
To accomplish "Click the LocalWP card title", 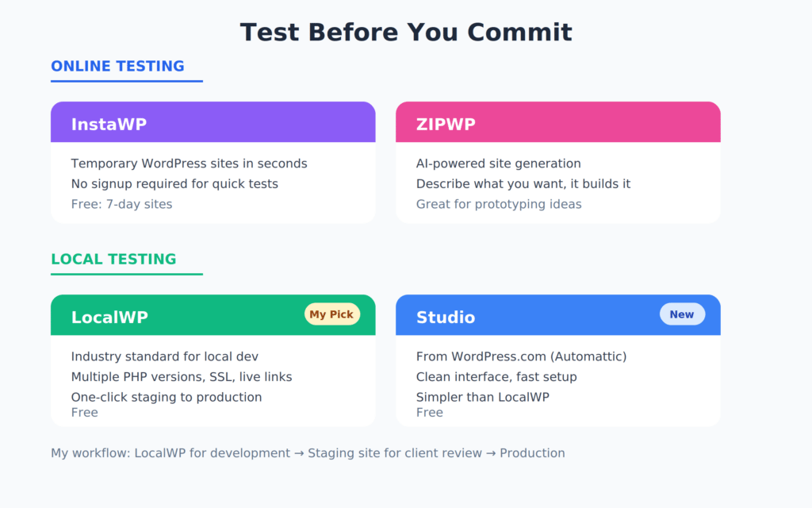I will tap(109, 317).
